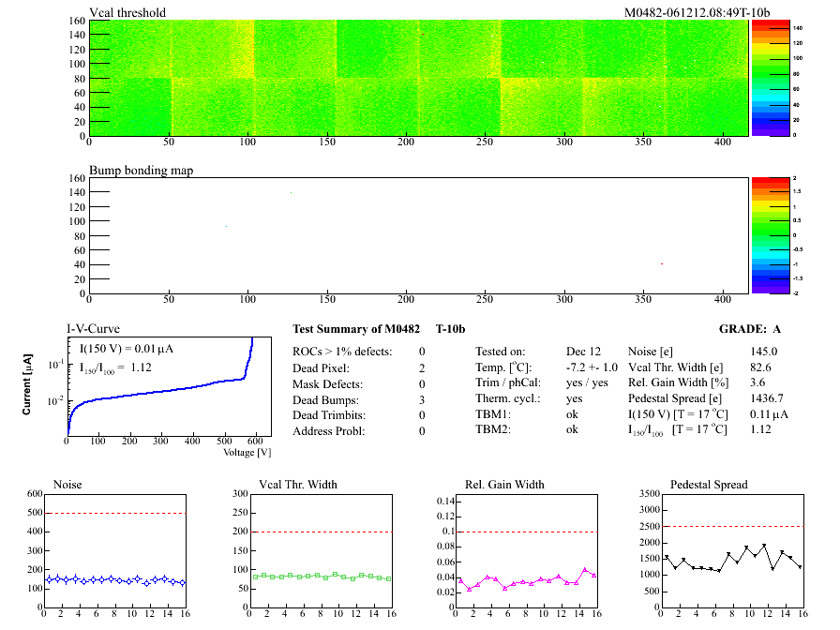The height and width of the screenshot is (630, 840).
Task: Select the module ID text M0482-061212.08:49T-10b
Action: (x=697, y=12)
